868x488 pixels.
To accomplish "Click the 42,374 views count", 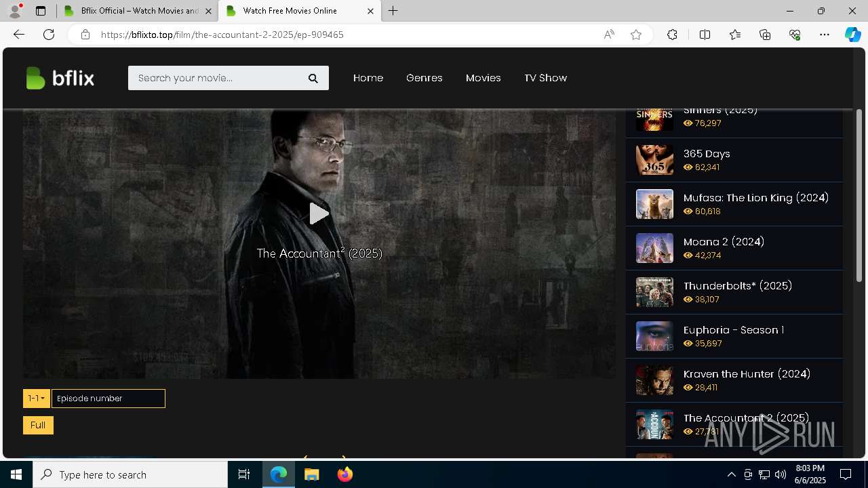I will tap(708, 256).
